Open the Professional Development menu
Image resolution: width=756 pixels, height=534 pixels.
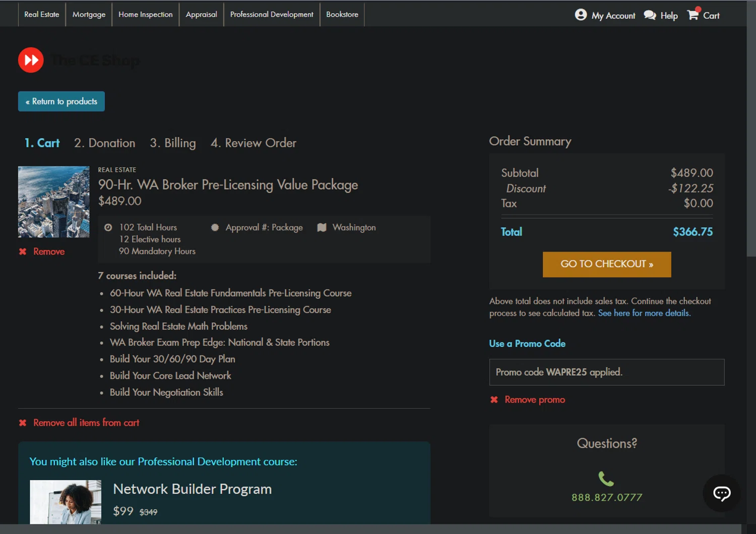pos(272,14)
